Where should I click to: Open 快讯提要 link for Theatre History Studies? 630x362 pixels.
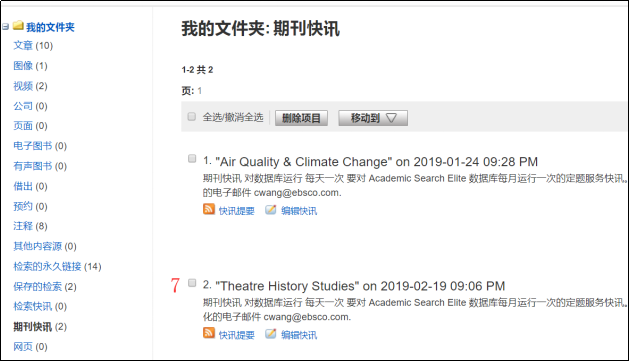(x=237, y=335)
